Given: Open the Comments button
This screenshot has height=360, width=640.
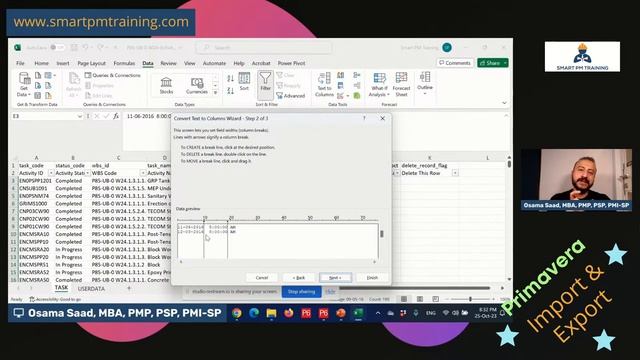Looking at the screenshot, I should (x=455, y=63).
